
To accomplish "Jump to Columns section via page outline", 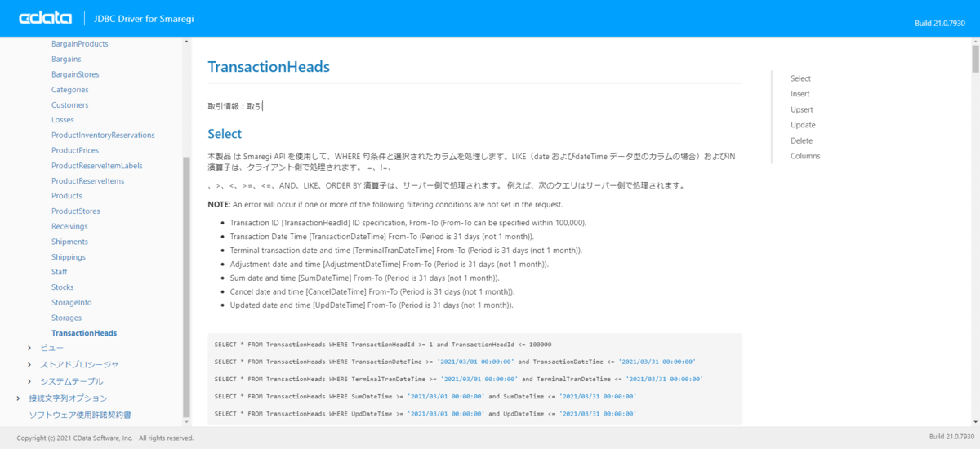I will point(805,156).
